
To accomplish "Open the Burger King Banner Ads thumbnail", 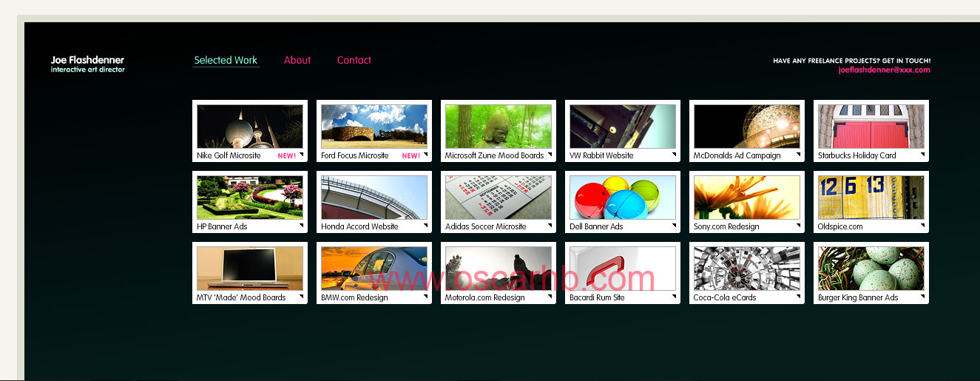I will click(x=871, y=269).
